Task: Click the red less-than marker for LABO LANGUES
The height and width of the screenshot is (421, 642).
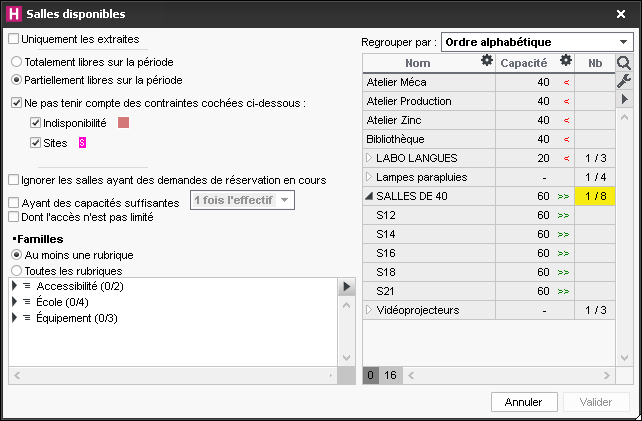Action: pyautogui.click(x=566, y=158)
